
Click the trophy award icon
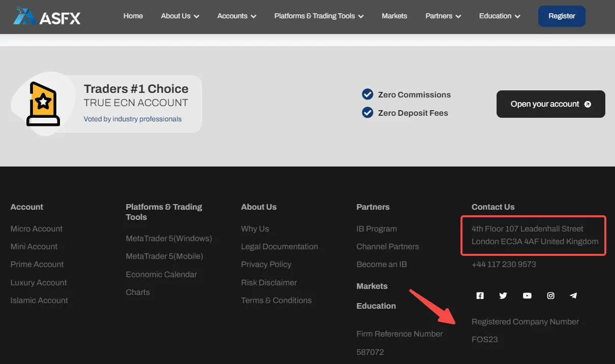coord(44,104)
